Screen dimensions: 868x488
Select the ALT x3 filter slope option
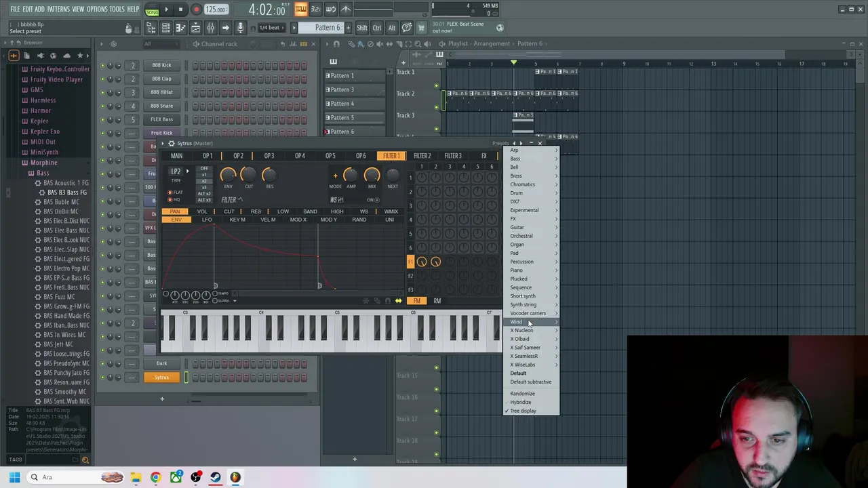pyautogui.click(x=203, y=200)
